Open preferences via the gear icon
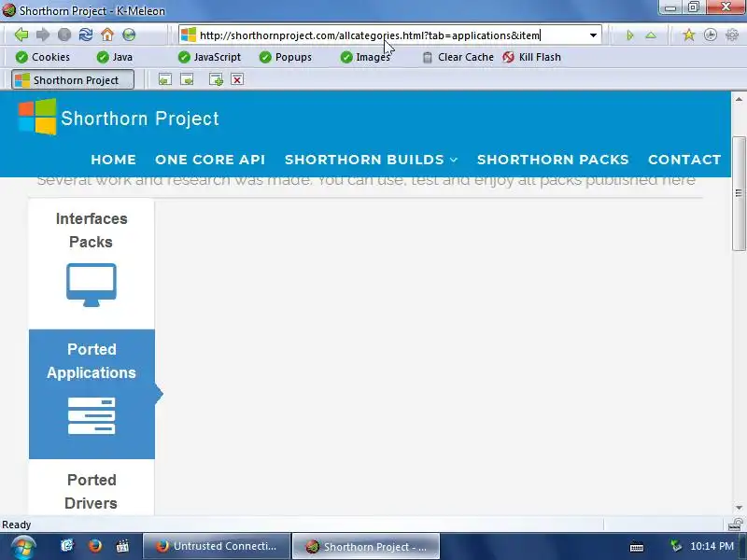 coord(732,35)
